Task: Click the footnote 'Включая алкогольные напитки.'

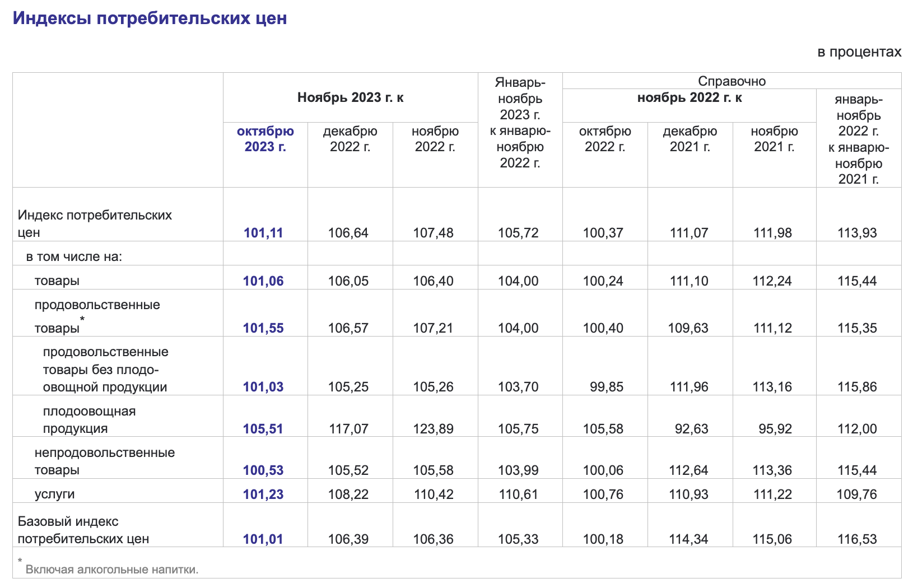Action: [x=112, y=570]
